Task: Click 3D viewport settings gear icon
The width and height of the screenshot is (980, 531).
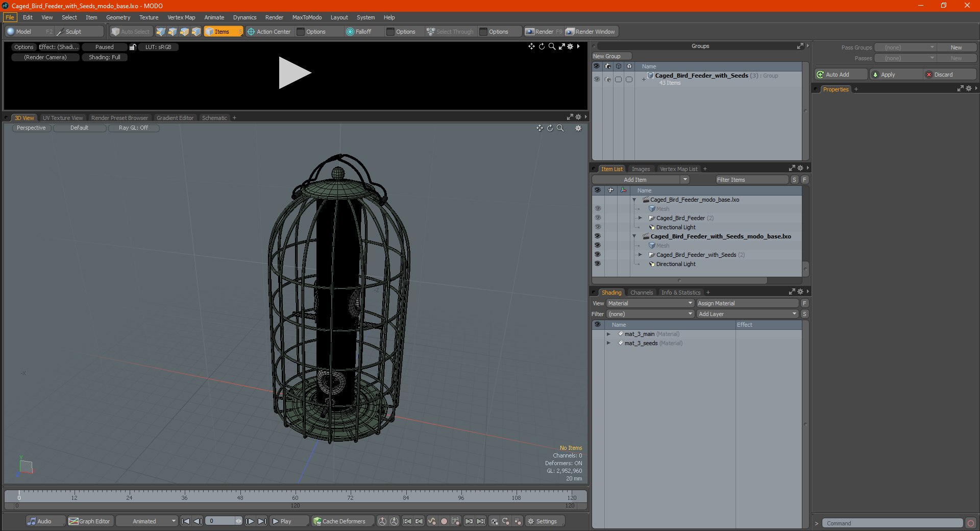Action: point(578,128)
